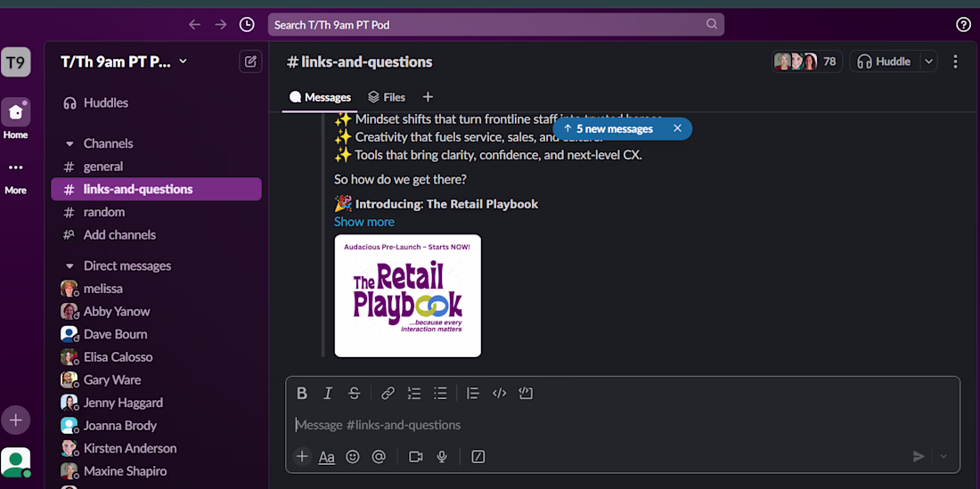Open the user profile avatar
The image size is (980, 489).
[x=16, y=462]
